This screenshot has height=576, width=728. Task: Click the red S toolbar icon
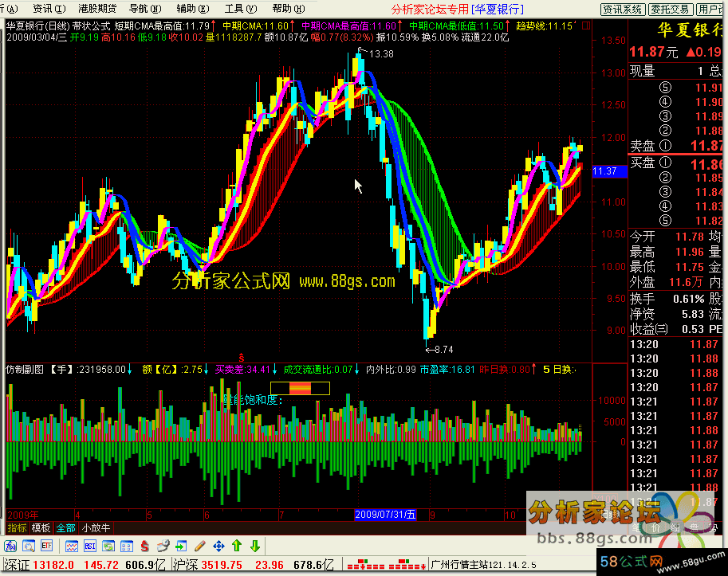pos(145,546)
